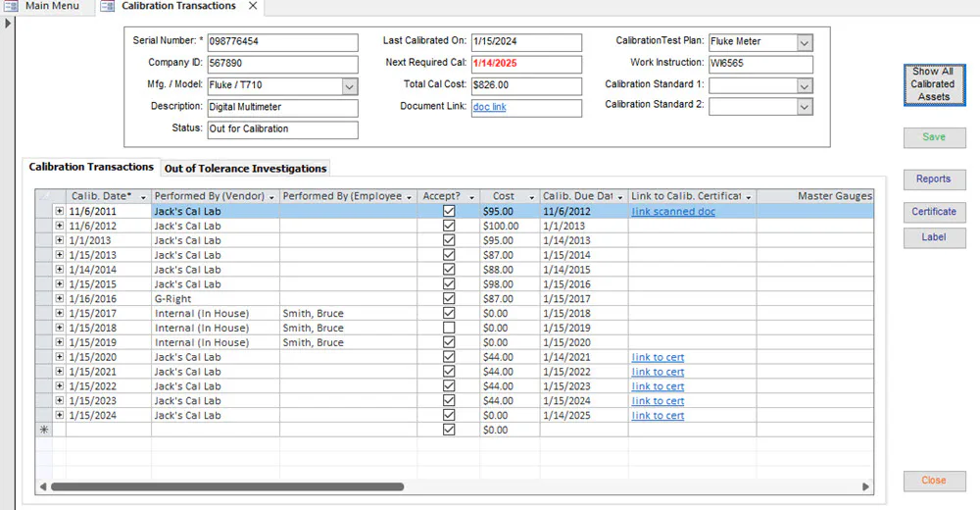
Task: Select the Calibration Transactions subform tab
Action: click(91, 167)
